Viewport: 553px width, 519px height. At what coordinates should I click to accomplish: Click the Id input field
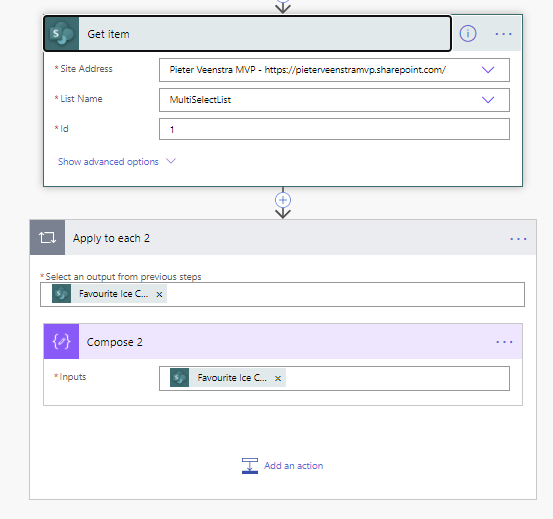tap(334, 129)
